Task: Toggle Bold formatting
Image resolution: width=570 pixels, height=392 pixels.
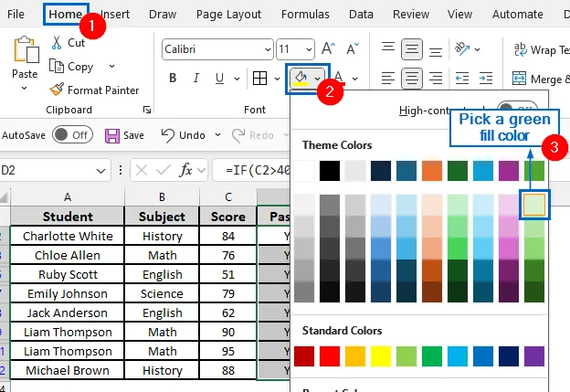Action: point(173,78)
